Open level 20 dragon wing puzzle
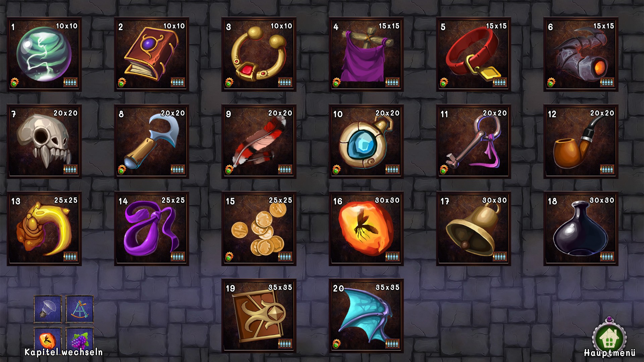This screenshot has height=362, width=644. coord(366,316)
